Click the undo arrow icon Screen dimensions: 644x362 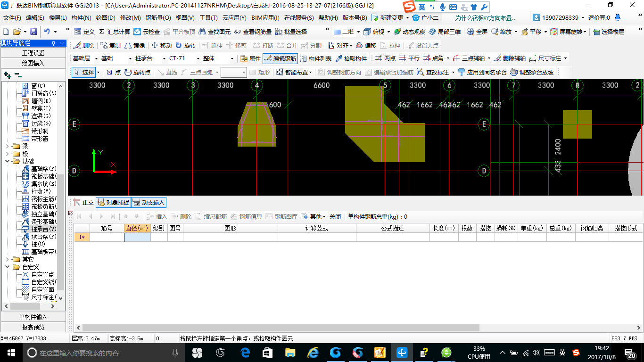coord(47,32)
